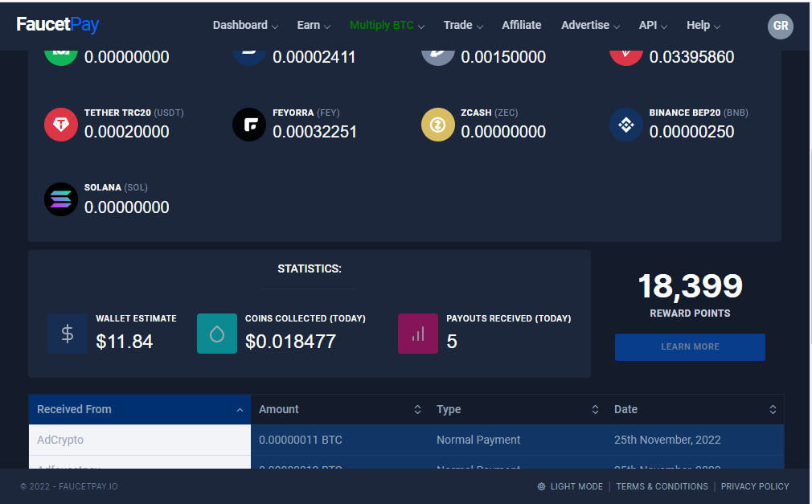Click the Normal Payment type cell
812x504 pixels.
(517, 440)
